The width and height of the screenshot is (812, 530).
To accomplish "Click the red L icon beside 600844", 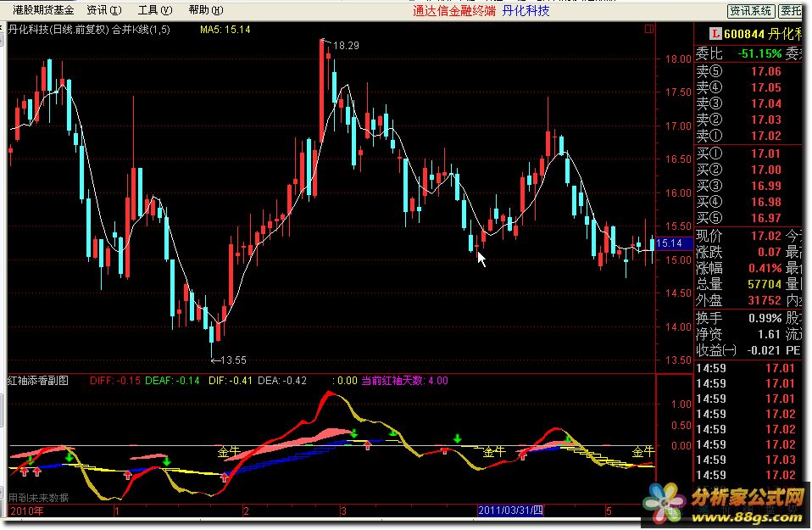I will (x=715, y=34).
